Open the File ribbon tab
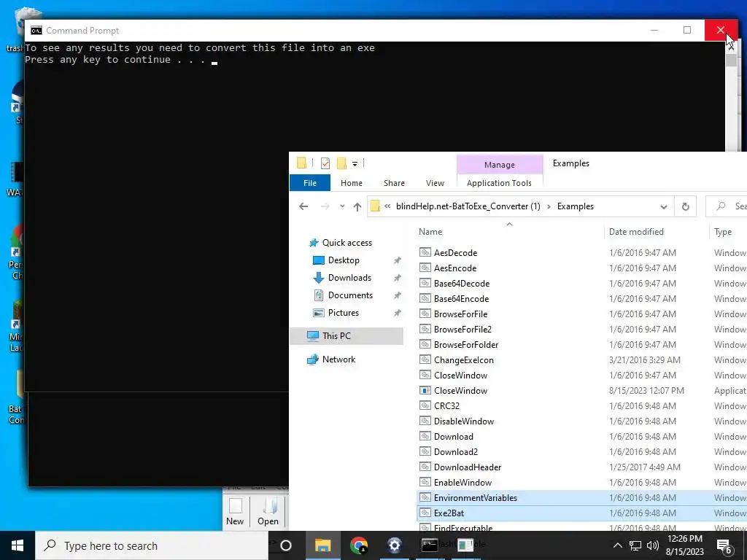The height and width of the screenshot is (560, 747). (x=310, y=183)
